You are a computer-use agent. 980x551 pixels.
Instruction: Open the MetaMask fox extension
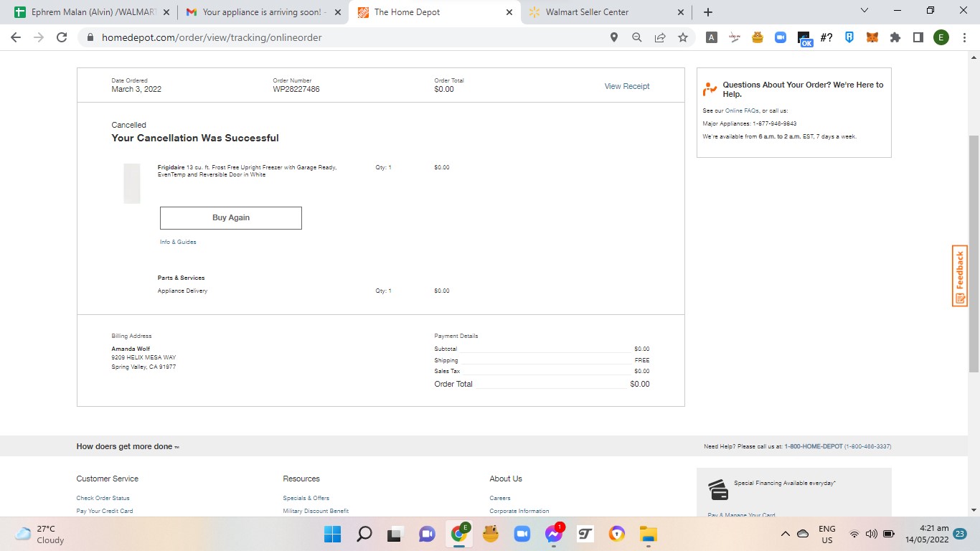pyautogui.click(x=872, y=37)
